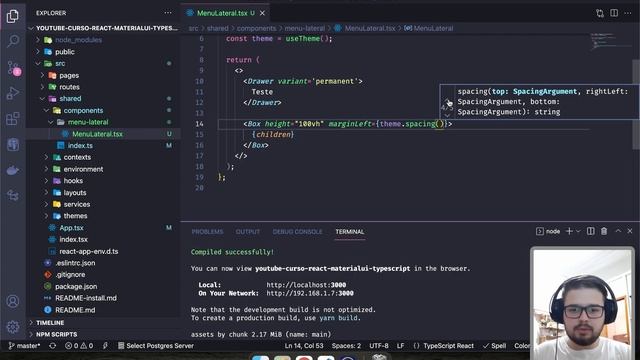The image size is (640, 360).
Task: Open errors and warnings count in status bar
Action: [79, 346]
